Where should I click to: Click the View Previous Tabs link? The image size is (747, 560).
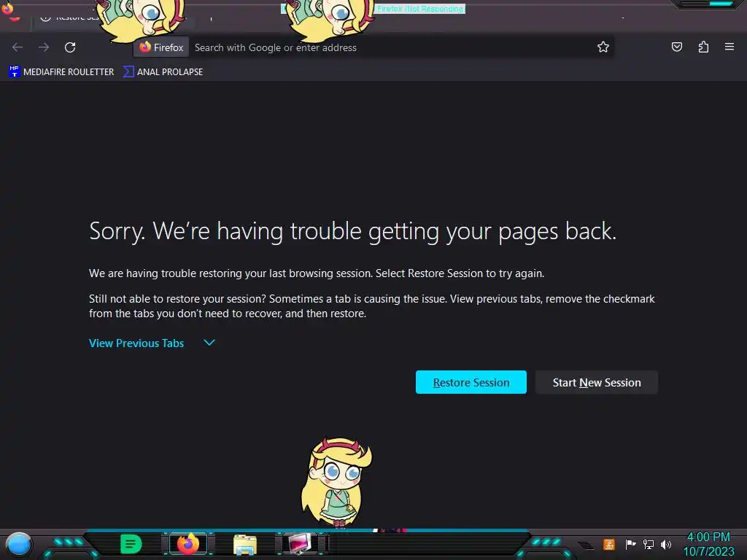(x=136, y=343)
